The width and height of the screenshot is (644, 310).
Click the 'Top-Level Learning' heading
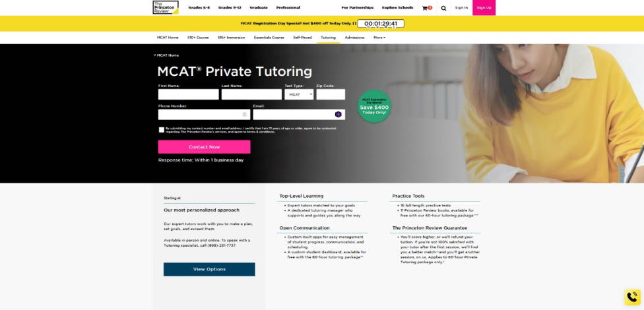[302, 197]
